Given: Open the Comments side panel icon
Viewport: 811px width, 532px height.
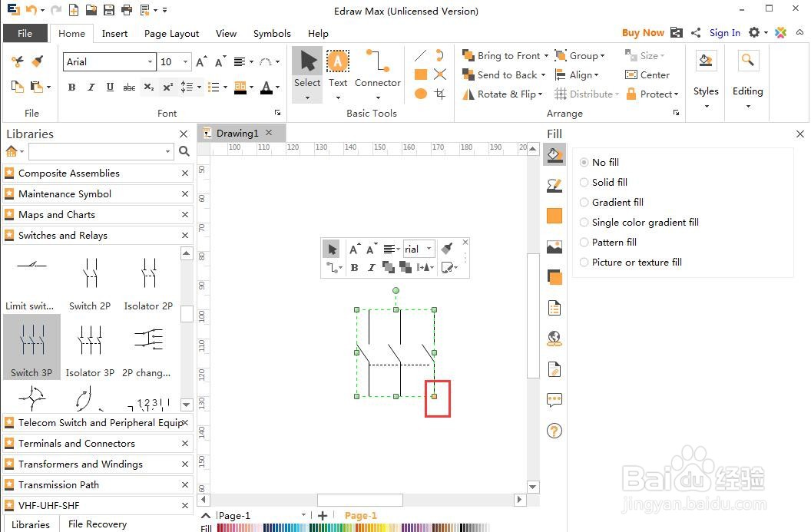Looking at the screenshot, I should coord(554,400).
